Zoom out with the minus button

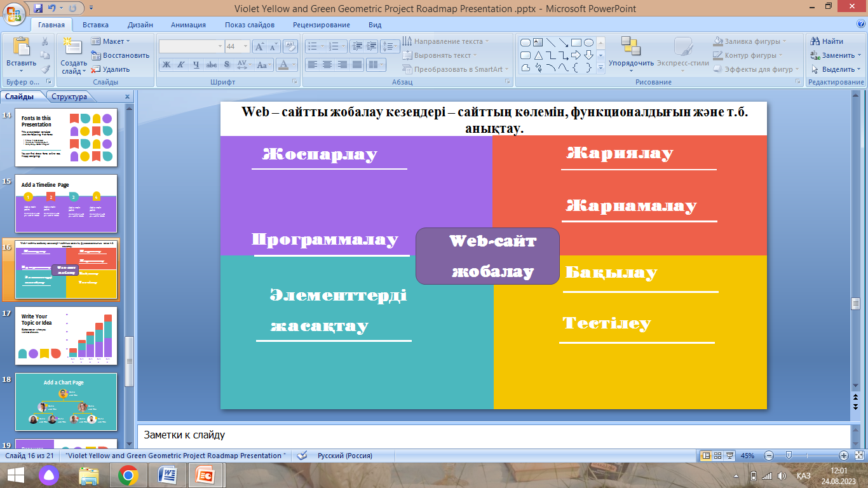(x=768, y=456)
